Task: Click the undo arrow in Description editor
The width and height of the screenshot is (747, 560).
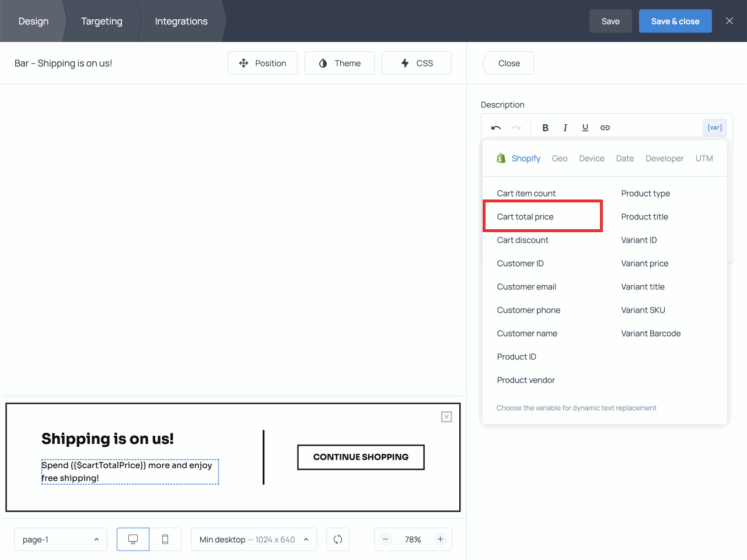Action: 496,128
